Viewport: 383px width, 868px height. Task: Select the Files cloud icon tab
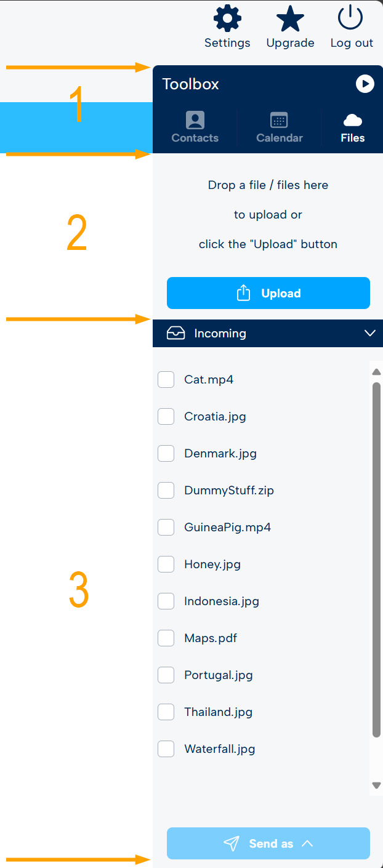click(x=353, y=120)
